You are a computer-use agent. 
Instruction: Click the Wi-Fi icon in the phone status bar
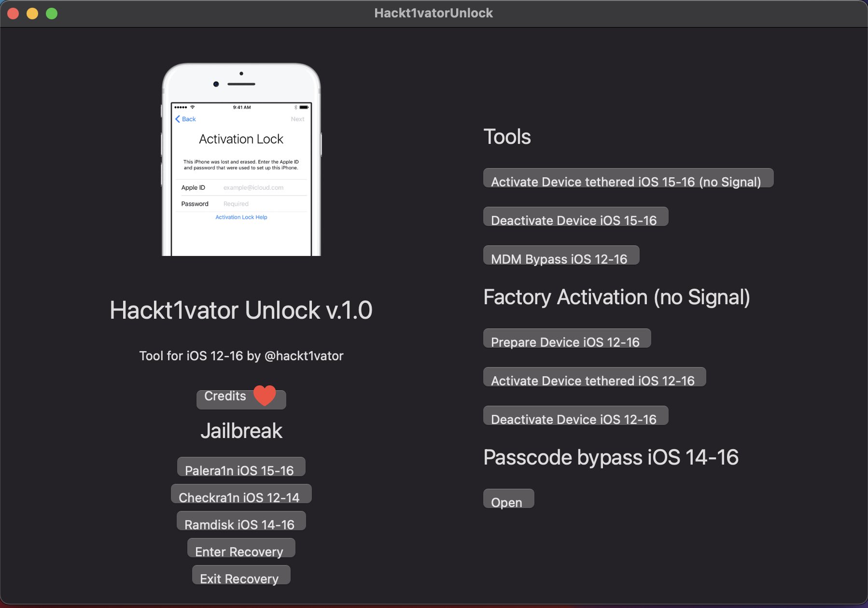point(192,107)
